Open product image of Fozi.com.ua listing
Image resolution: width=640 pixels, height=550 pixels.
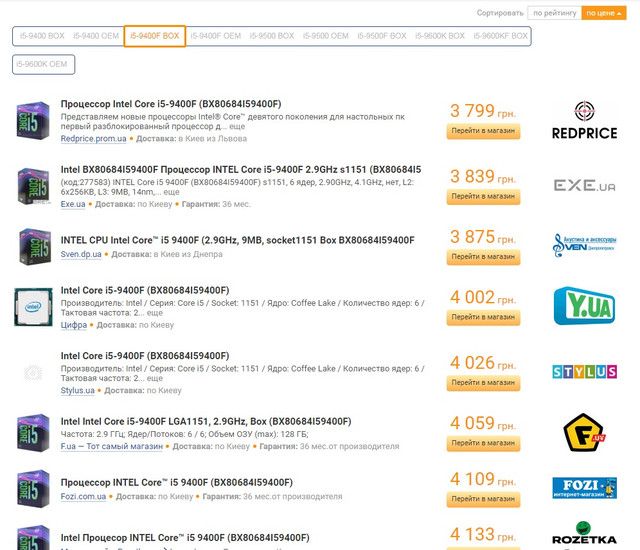[33, 488]
